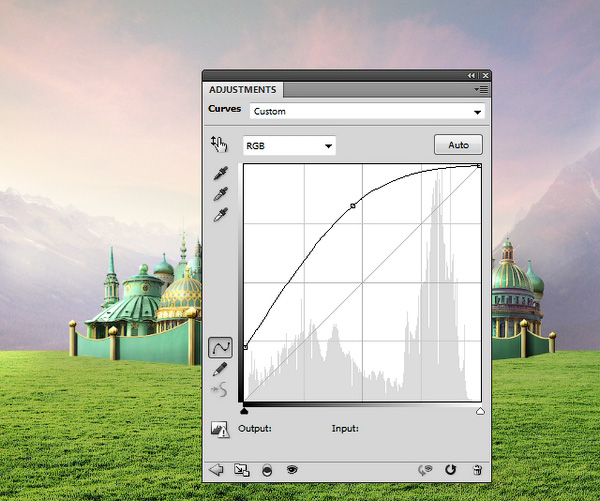The image size is (600, 501).
Task: Click the white point input slider
Action: [480, 410]
